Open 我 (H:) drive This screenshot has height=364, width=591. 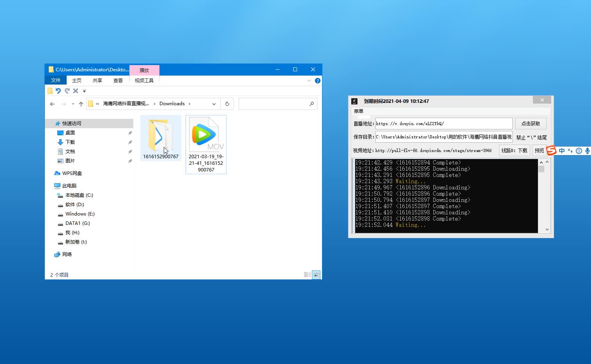(x=72, y=232)
